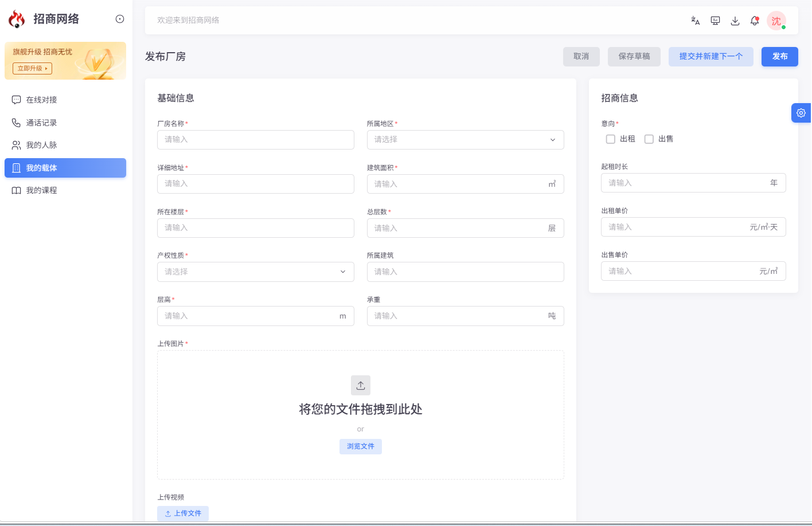Focus the 所在楼层 input field
This screenshot has width=812, height=526.
tap(256, 228)
